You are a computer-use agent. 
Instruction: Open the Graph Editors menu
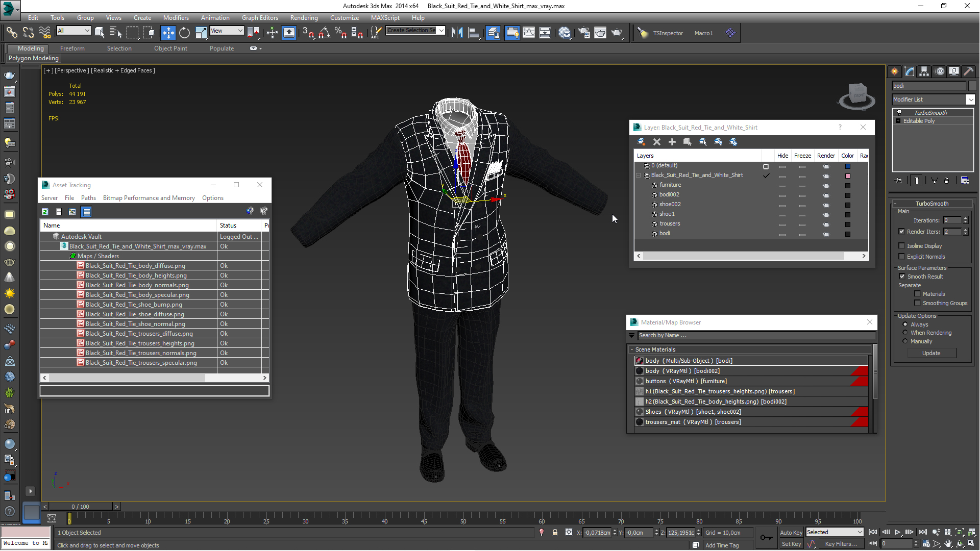(x=260, y=17)
